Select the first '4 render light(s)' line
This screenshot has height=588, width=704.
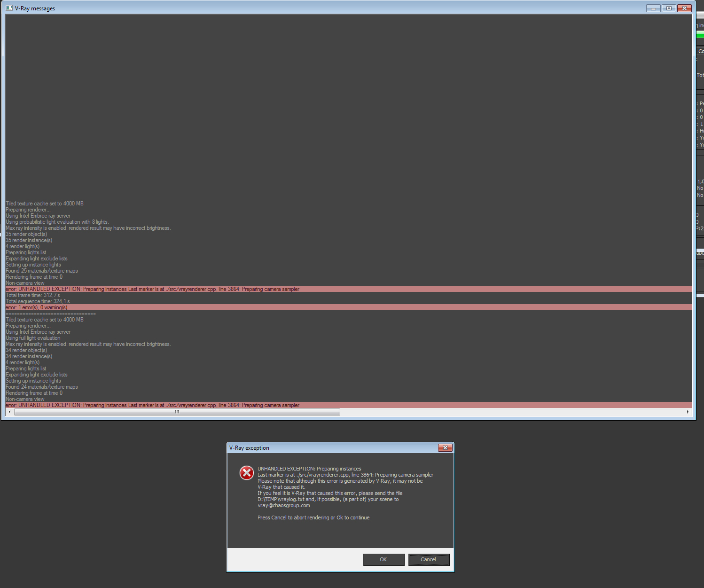click(23, 246)
